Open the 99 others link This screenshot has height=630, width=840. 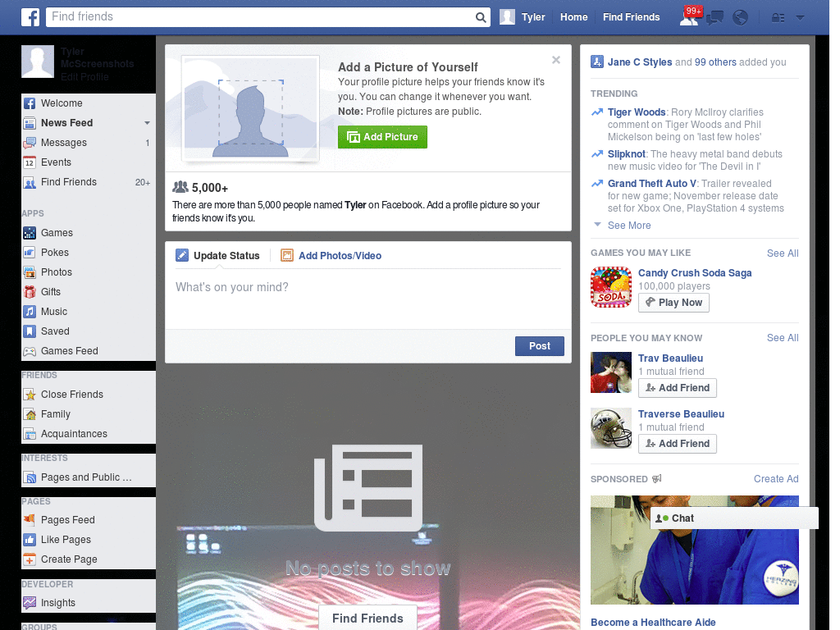coord(715,62)
